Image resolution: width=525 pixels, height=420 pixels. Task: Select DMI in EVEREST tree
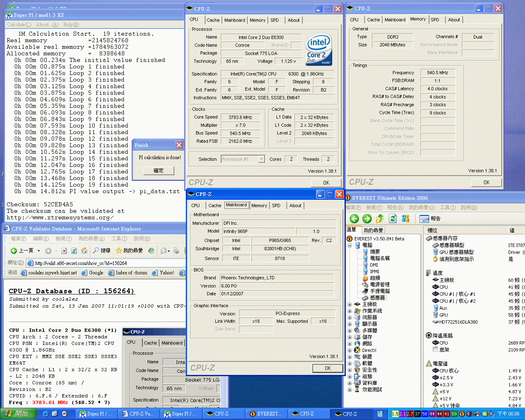374,265
